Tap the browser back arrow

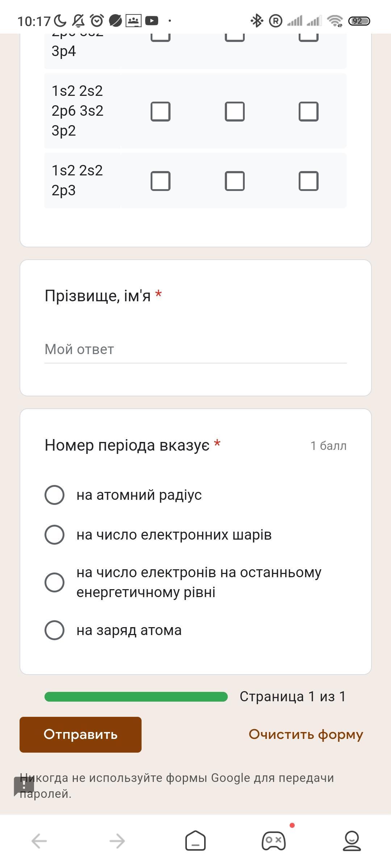pos(39,841)
